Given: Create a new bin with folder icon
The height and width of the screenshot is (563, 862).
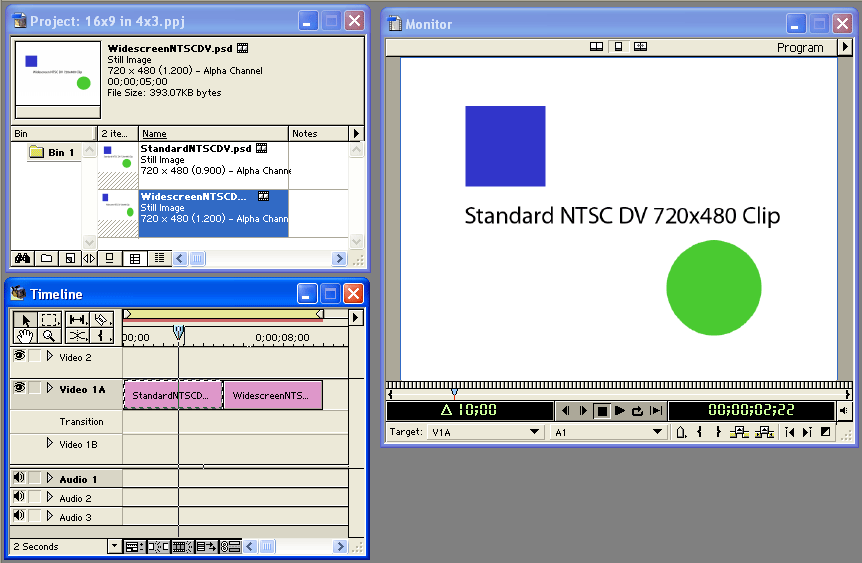Looking at the screenshot, I should pos(46,258).
